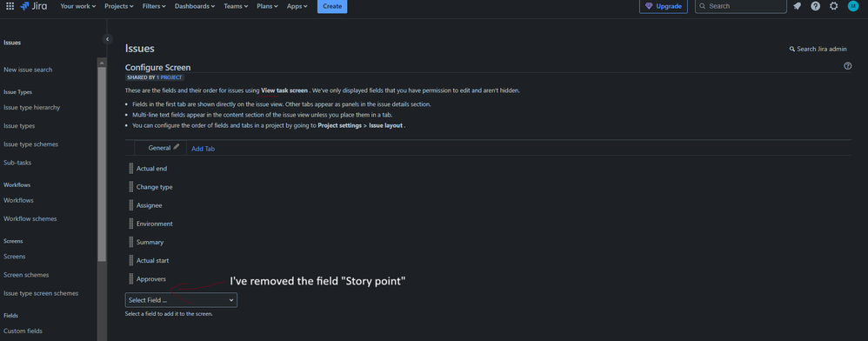
Task: Click the top Search input field
Action: tap(741, 6)
